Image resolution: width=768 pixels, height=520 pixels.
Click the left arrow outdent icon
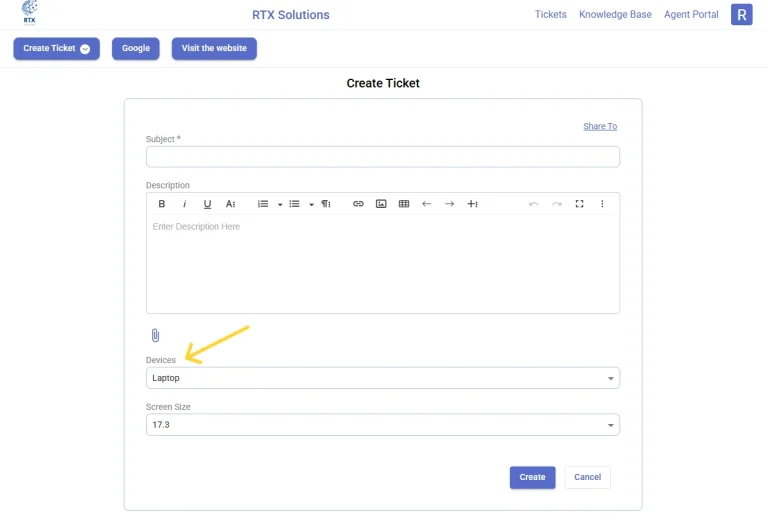pos(427,204)
